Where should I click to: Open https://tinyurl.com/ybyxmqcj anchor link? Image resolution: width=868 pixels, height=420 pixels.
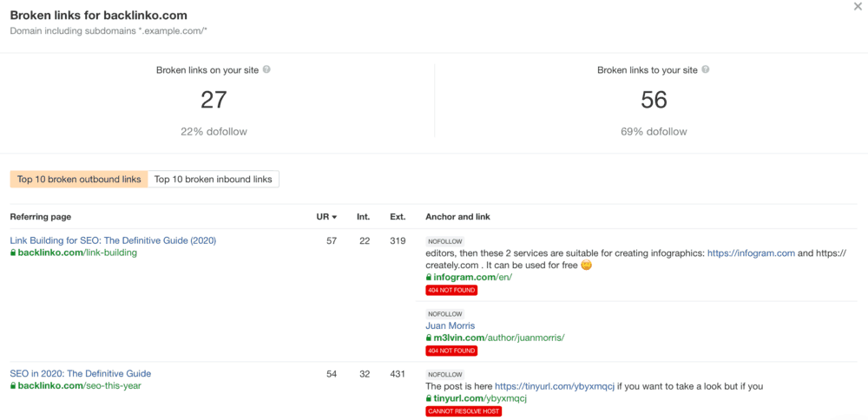555,386
